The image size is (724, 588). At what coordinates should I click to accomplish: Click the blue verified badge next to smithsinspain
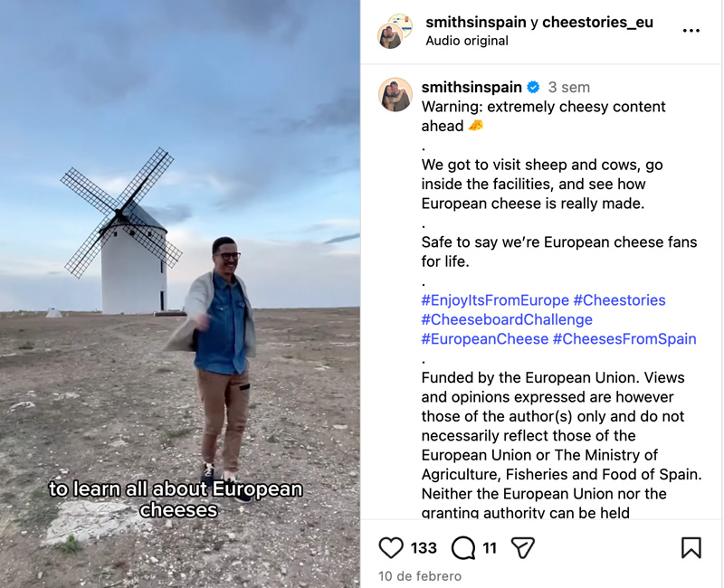point(533,87)
